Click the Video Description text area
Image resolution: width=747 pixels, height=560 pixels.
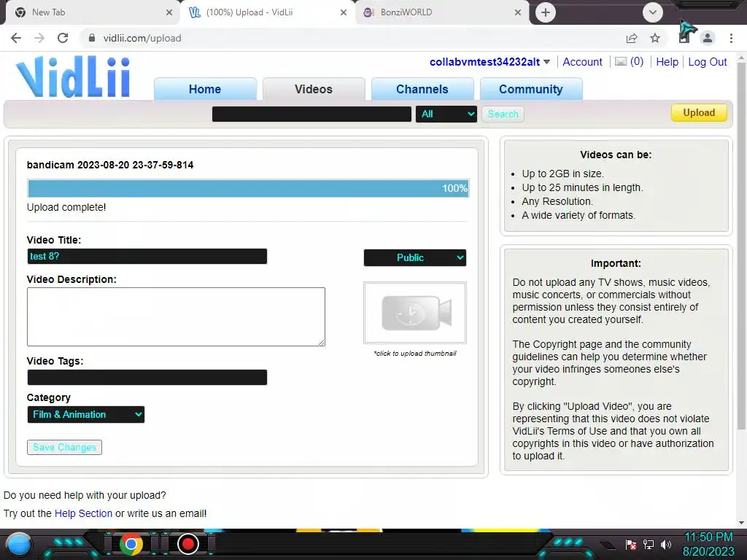click(176, 316)
